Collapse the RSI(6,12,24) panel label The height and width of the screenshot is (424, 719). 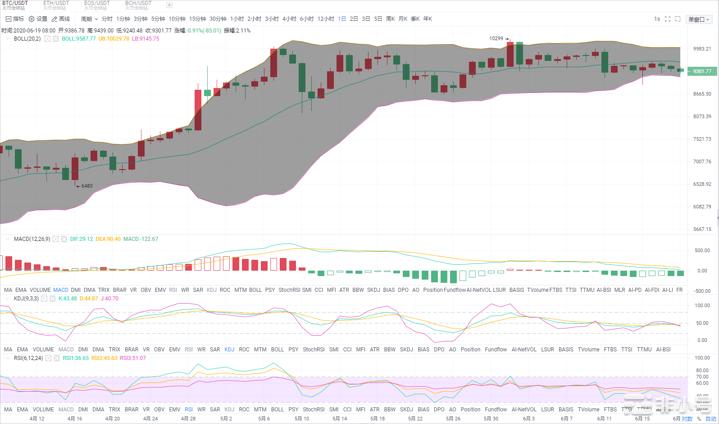tap(28, 358)
